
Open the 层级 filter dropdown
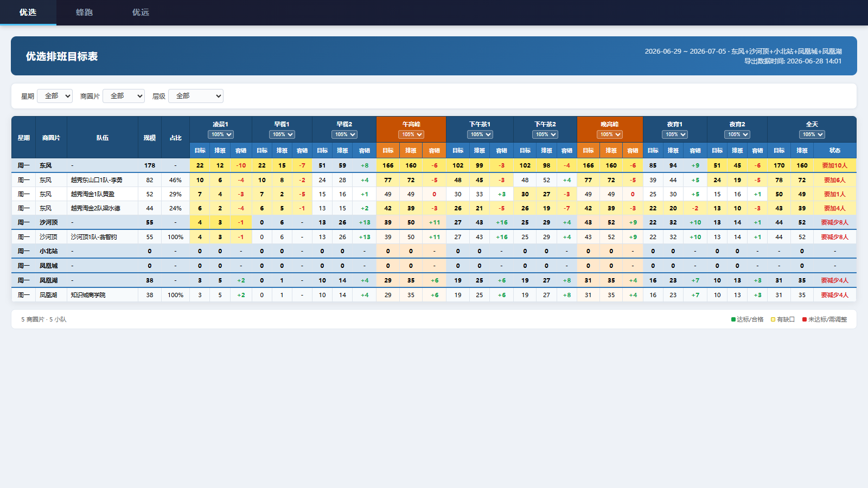pos(196,96)
